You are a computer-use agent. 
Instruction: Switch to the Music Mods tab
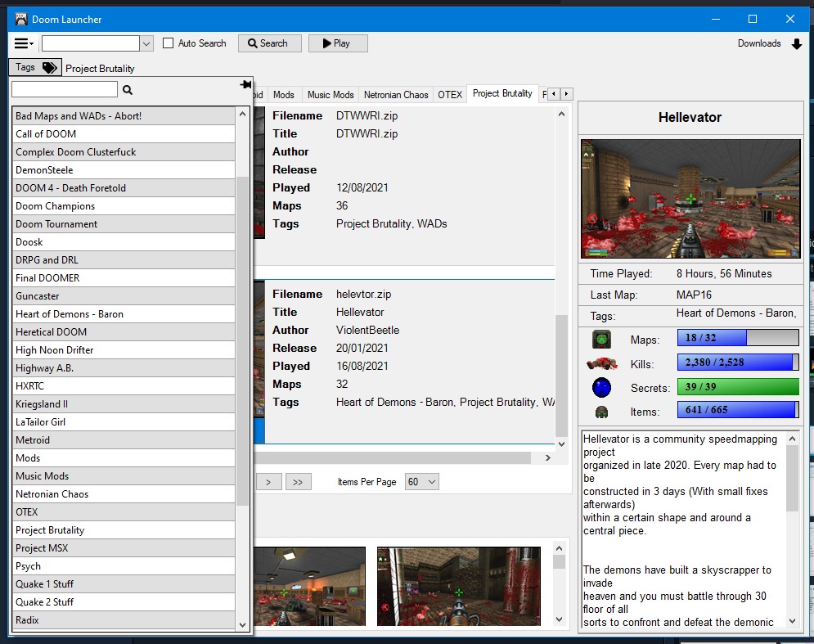[331, 95]
